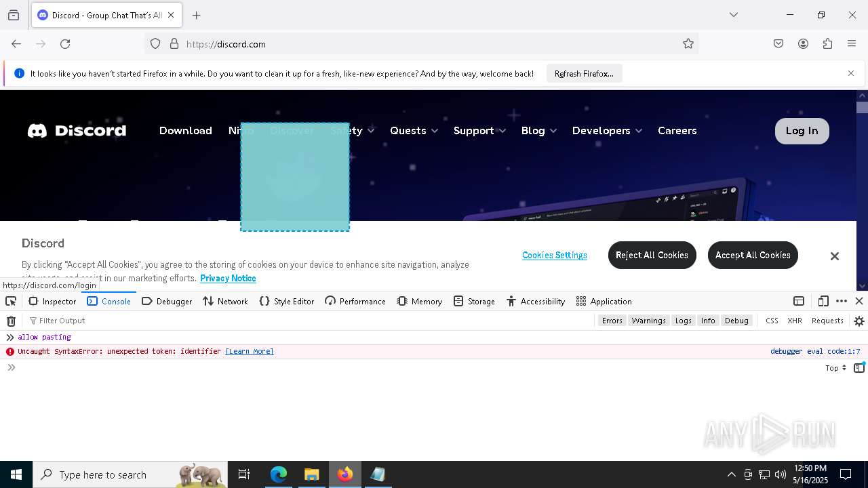Open console settings gear icon
Image resolution: width=868 pixels, height=488 pixels.
[x=859, y=321]
